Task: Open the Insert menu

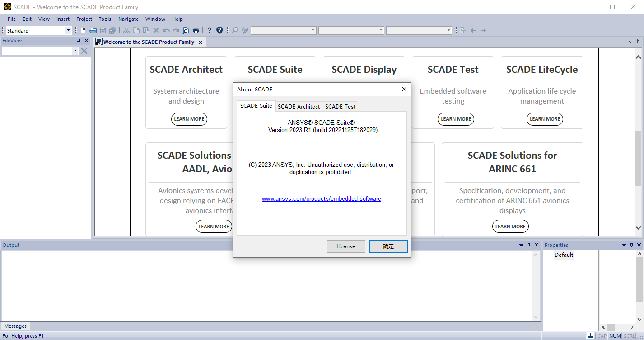Action: pos(63,19)
